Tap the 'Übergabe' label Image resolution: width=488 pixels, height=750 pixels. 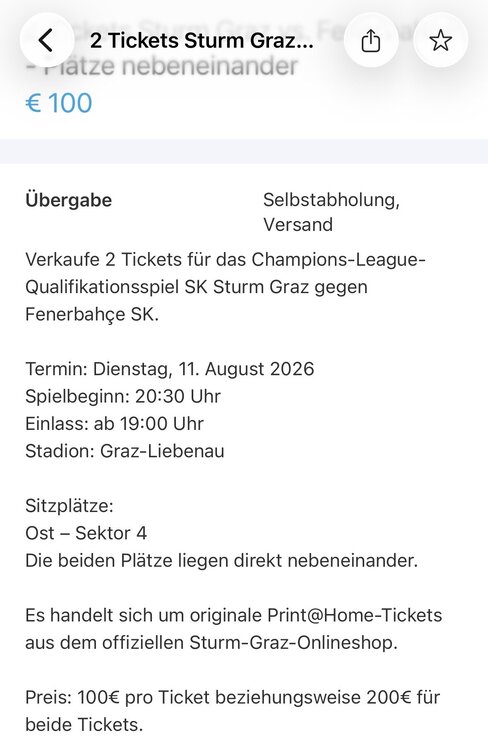click(x=68, y=200)
